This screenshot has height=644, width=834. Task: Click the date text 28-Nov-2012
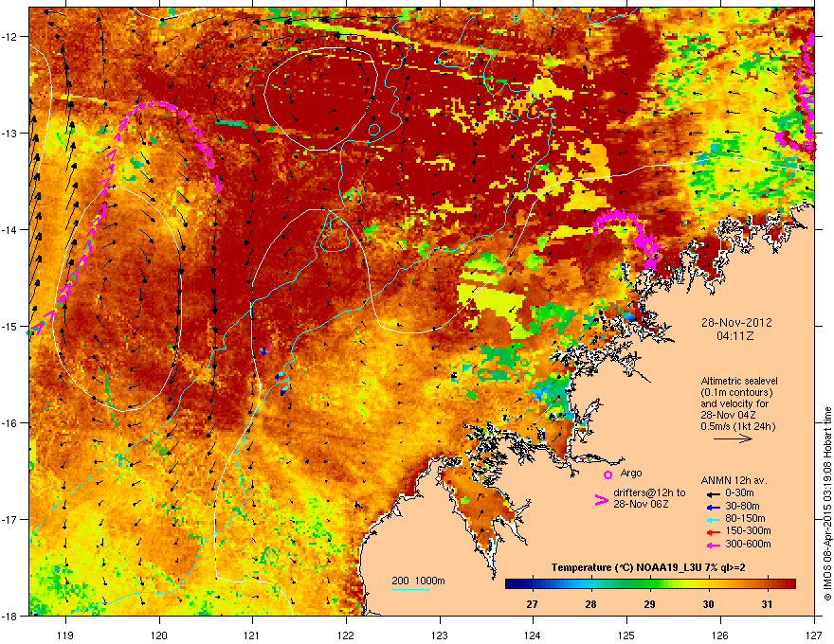click(736, 323)
